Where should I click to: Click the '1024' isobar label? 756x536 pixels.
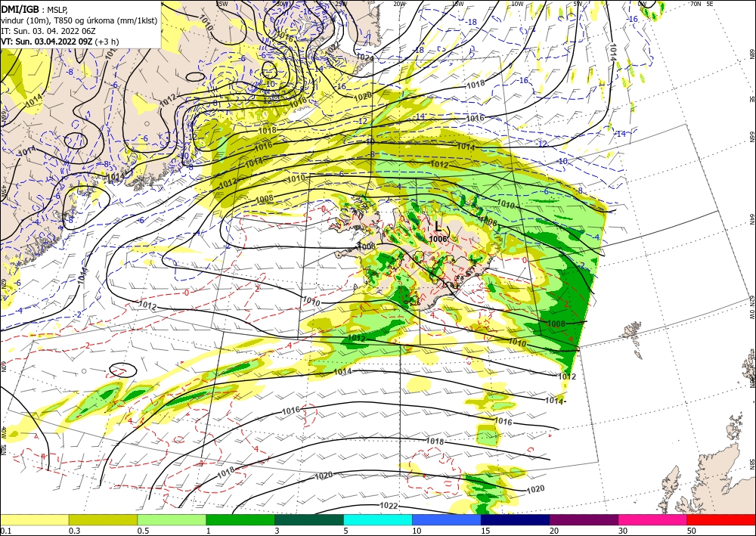point(365,57)
